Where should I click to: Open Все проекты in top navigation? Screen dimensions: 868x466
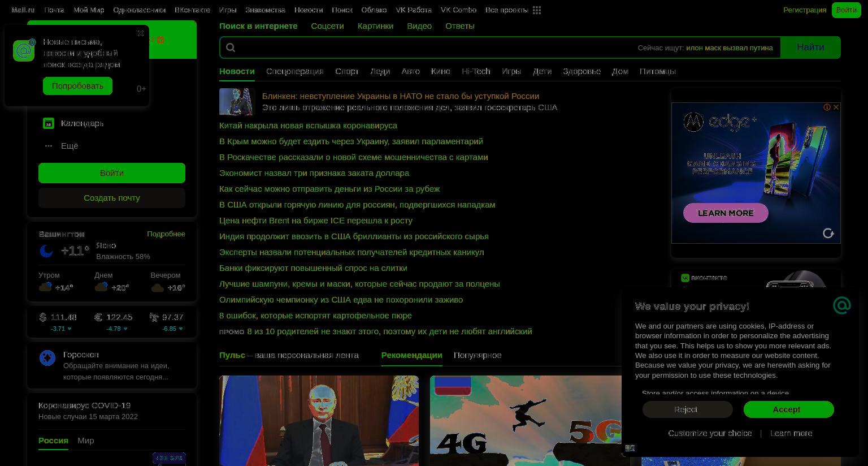point(506,10)
